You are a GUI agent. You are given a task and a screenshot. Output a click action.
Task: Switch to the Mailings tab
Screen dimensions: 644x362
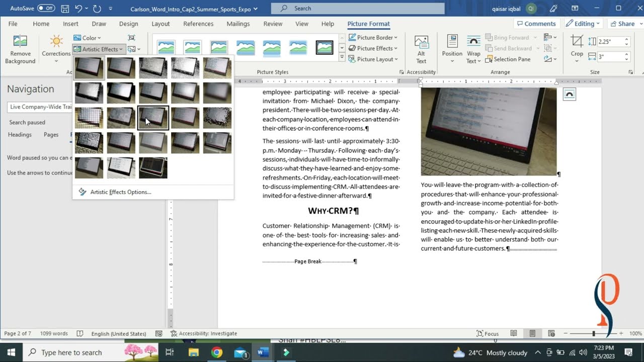(x=238, y=24)
